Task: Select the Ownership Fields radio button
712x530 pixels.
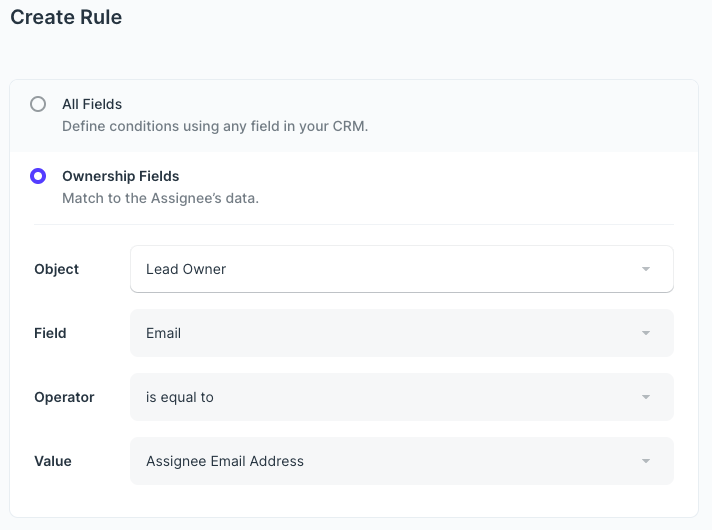Action: point(38,176)
